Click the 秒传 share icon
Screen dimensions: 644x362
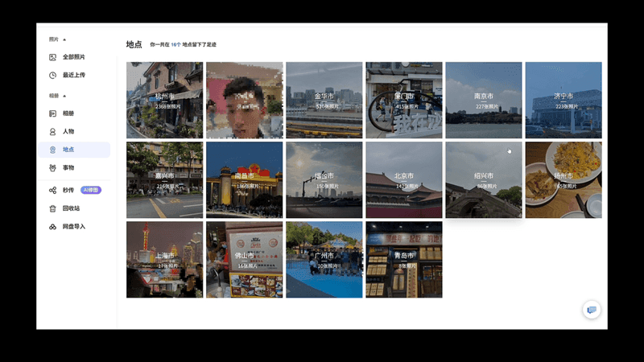[x=53, y=190]
